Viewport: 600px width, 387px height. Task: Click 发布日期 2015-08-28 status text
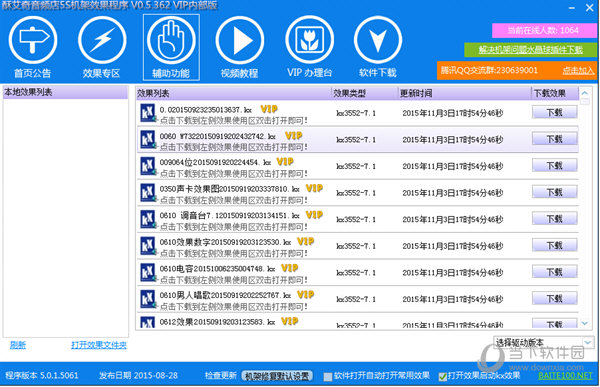click(139, 376)
